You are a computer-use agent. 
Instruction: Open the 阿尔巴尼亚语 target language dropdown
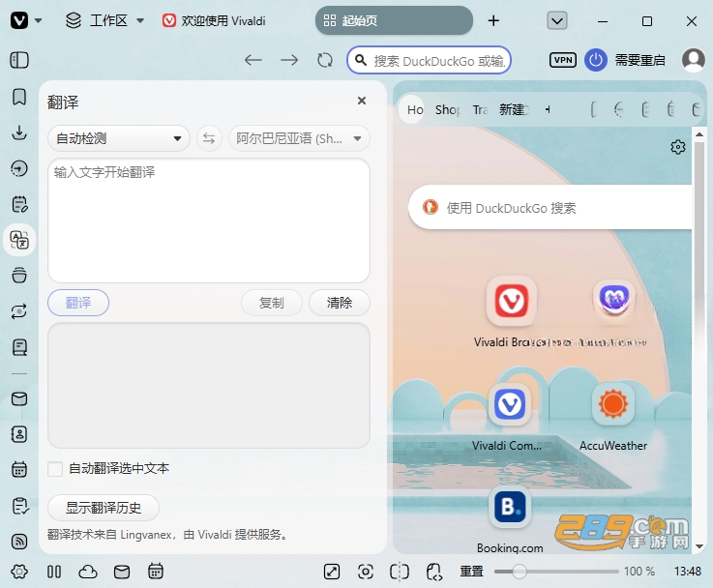(299, 138)
